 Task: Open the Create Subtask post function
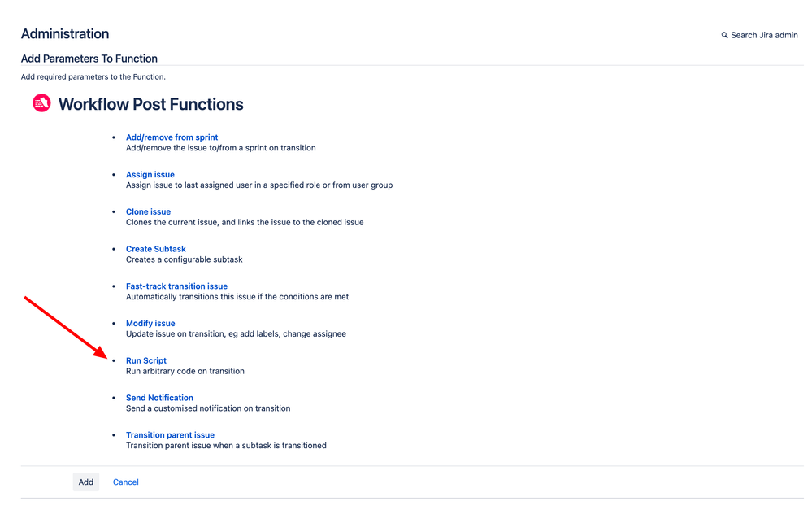coord(156,249)
